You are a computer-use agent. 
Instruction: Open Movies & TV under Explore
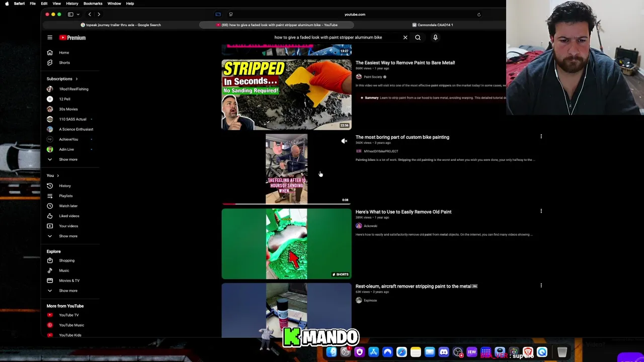pyautogui.click(x=70, y=281)
